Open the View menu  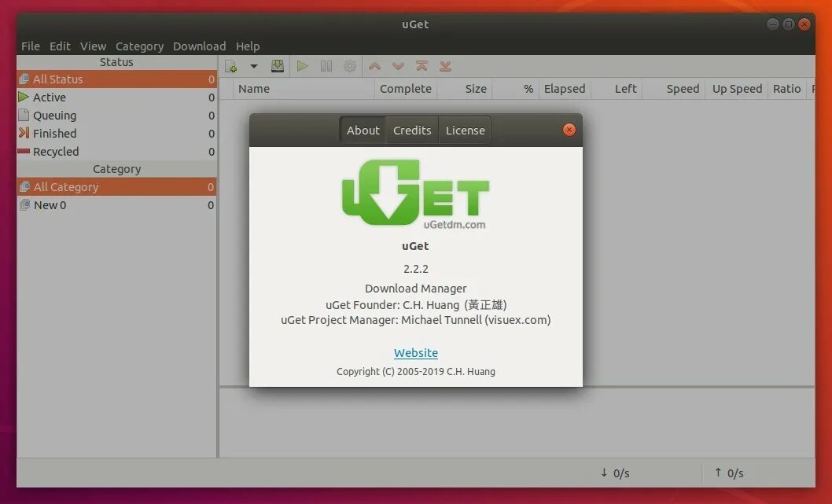pos(93,46)
